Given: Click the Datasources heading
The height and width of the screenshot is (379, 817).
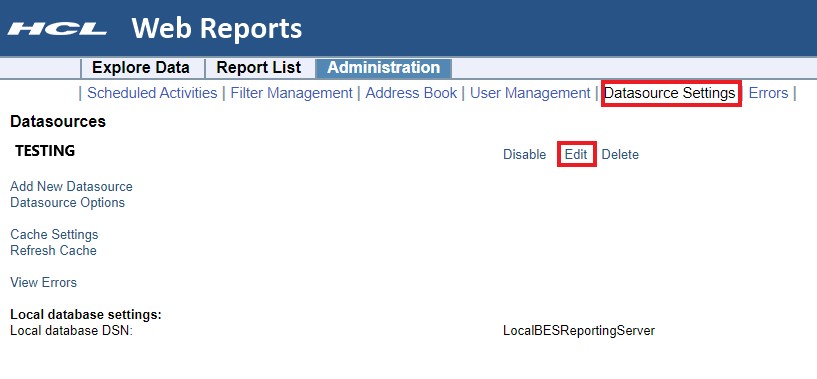Looking at the screenshot, I should 58,121.
